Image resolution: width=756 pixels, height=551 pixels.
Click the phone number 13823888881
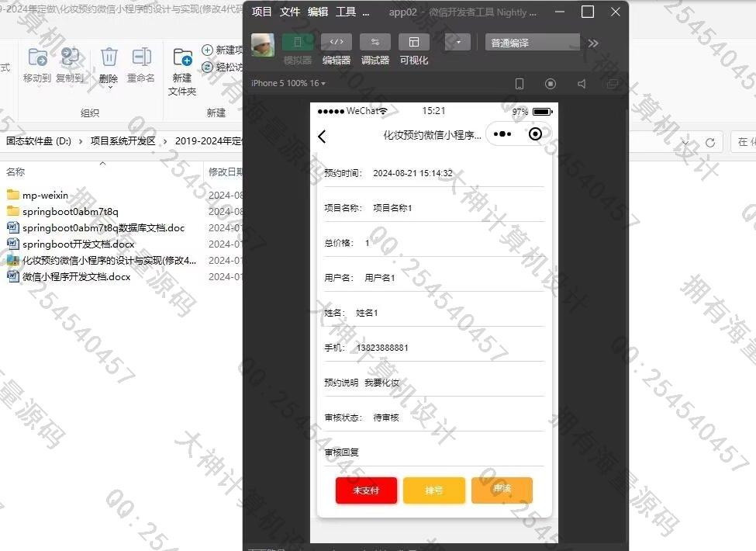[382, 348]
